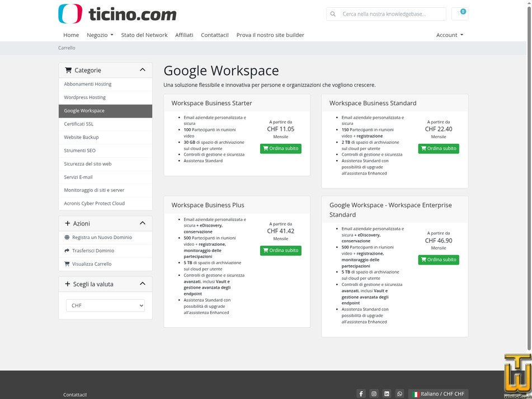Image resolution: width=532 pixels, height=399 pixels.
Task: Expand the Account menu
Action: (x=450, y=35)
